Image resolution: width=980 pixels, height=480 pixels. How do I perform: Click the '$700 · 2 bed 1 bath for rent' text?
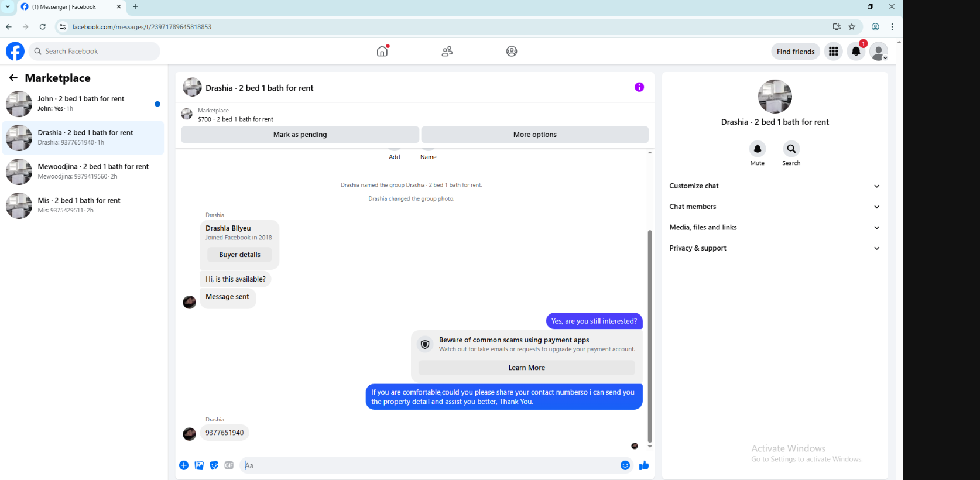coord(235,119)
